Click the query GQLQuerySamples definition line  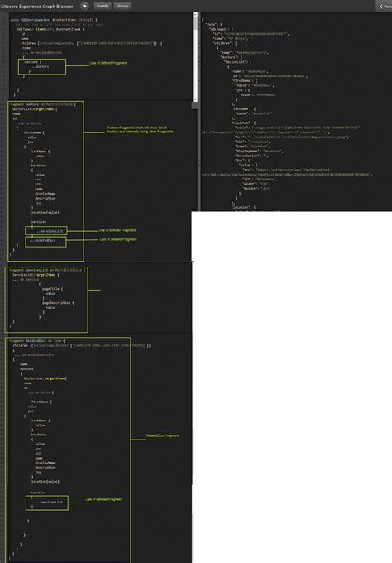click(54, 20)
